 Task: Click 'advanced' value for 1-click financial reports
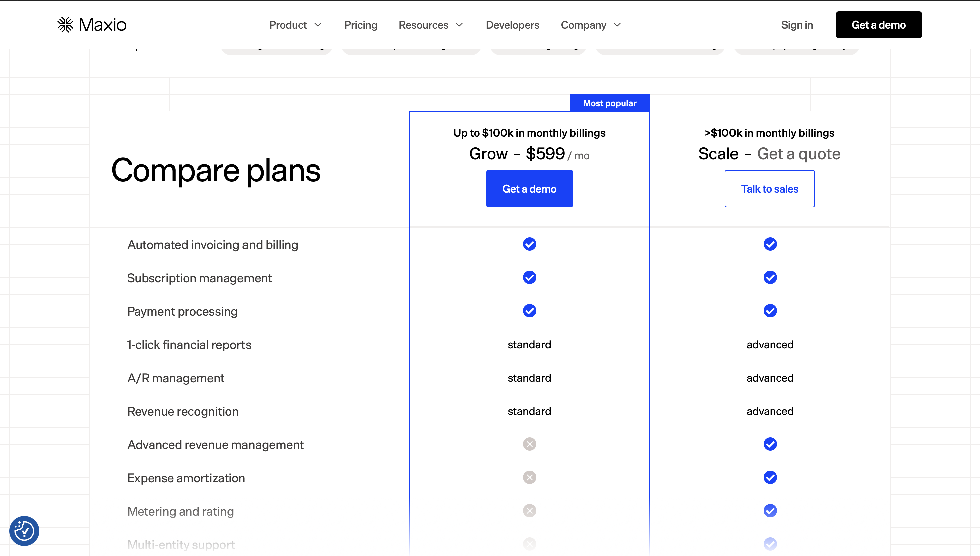[770, 344]
